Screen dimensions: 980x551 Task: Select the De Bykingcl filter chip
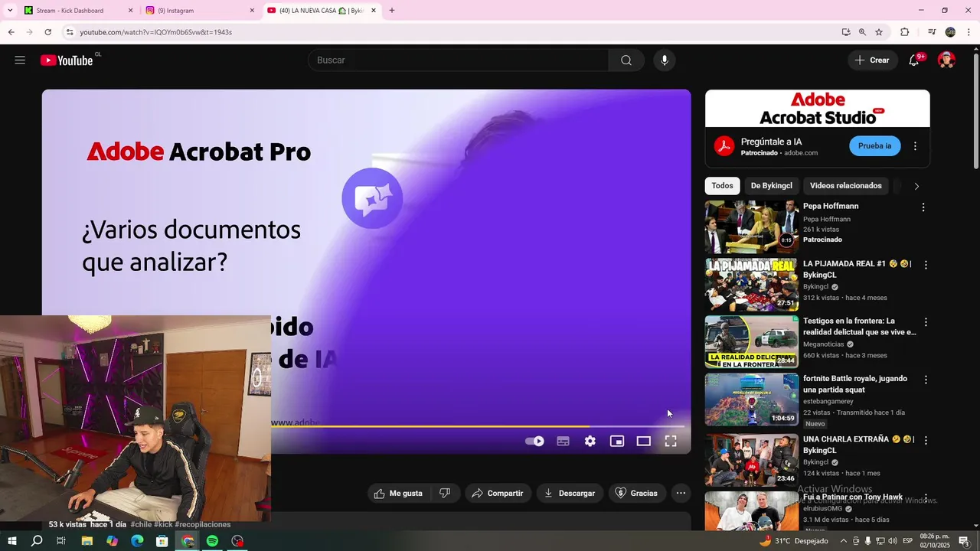coord(771,186)
